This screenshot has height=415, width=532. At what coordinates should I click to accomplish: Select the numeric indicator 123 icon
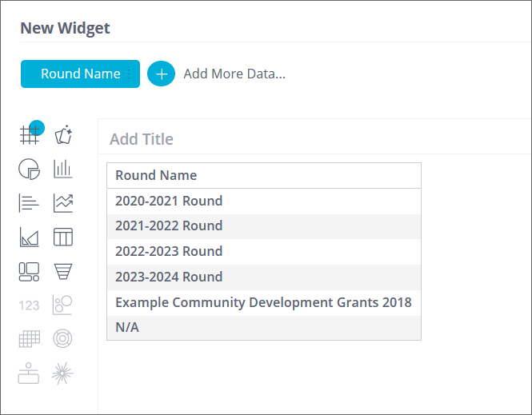pyautogui.click(x=30, y=305)
